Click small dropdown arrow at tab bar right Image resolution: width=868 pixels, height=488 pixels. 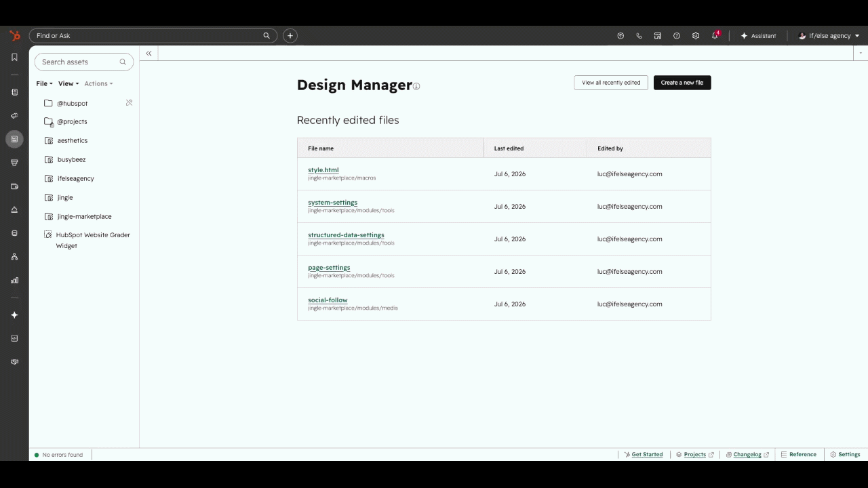861,53
